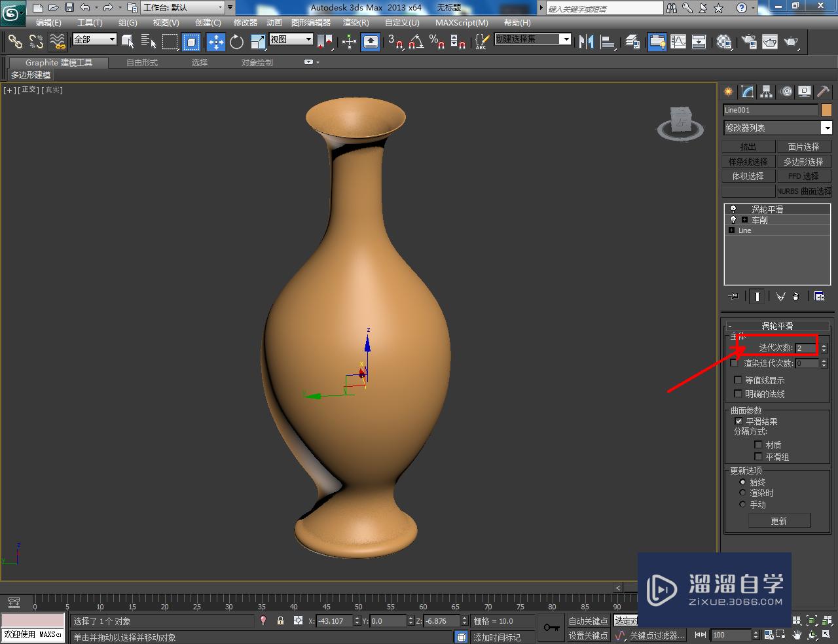Open the 修改器 menu
The image size is (838, 644).
[246, 23]
